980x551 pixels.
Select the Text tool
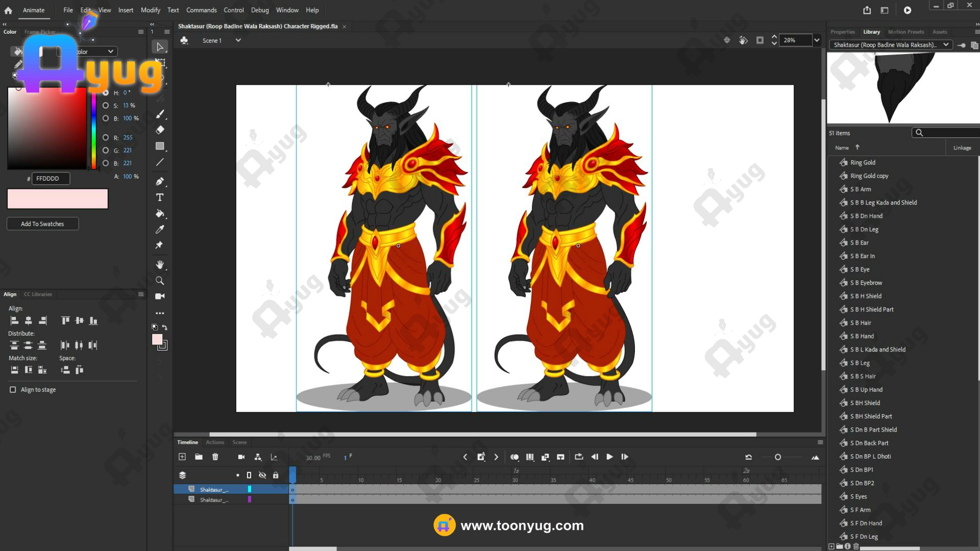tap(160, 197)
